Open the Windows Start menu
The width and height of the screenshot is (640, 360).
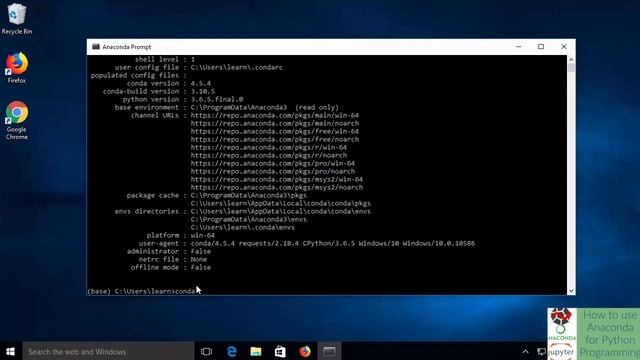(x=11, y=351)
